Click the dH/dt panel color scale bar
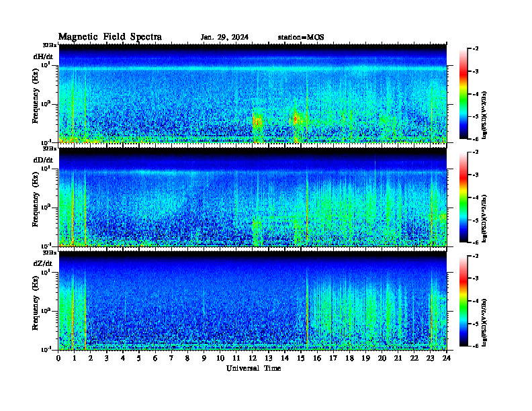532x411 pixels. [x=463, y=94]
